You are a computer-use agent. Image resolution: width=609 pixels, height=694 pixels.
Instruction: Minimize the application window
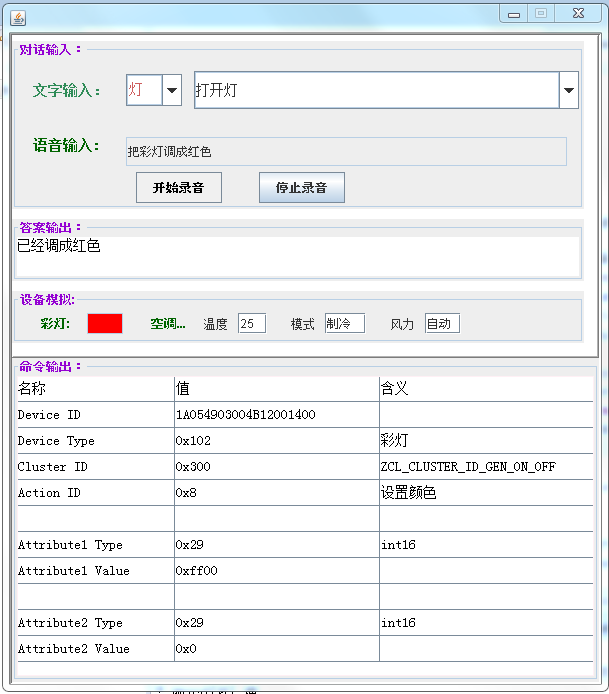click(x=514, y=14)
